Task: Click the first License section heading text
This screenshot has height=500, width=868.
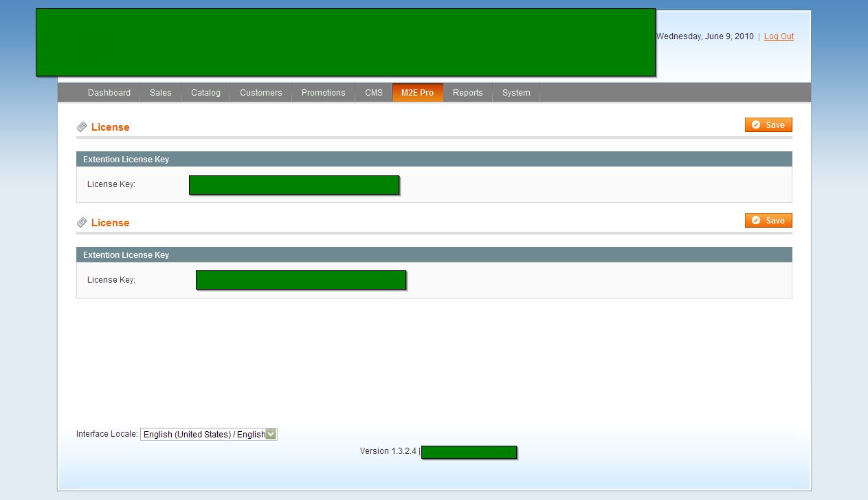Action: click(x=110, y=127)
